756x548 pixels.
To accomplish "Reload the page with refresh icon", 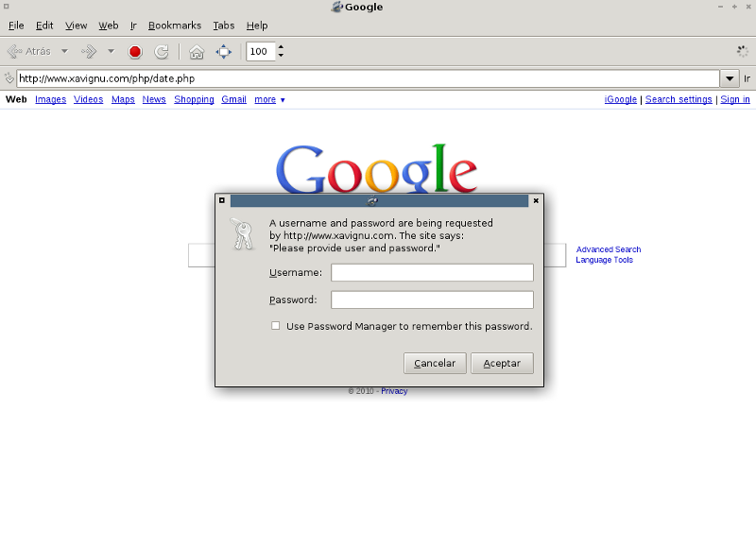I will point(162,52).
